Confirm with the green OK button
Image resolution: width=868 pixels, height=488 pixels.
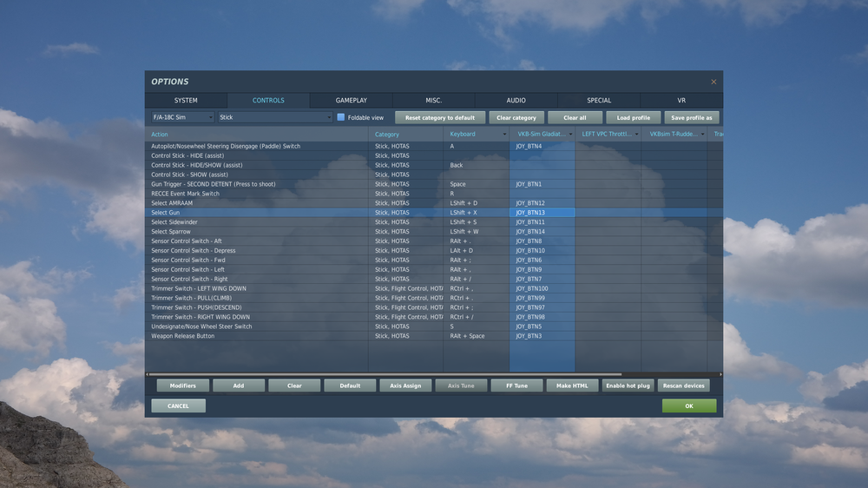[689, 406]
